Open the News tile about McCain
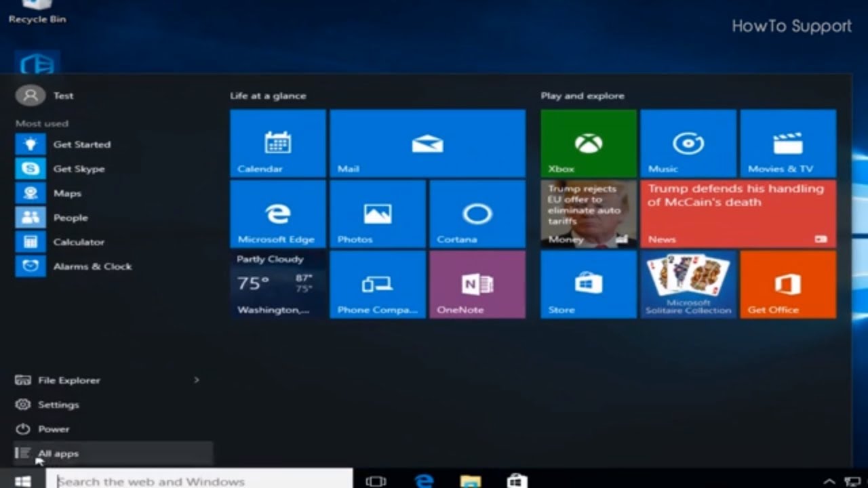This screenshot has width=868, height=488. [x=738, y=213]
